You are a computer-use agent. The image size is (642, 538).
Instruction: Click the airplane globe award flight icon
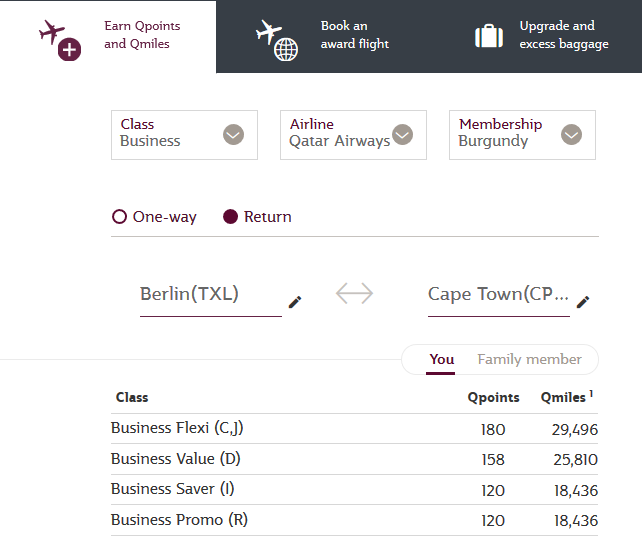click(x=277, y=40)
